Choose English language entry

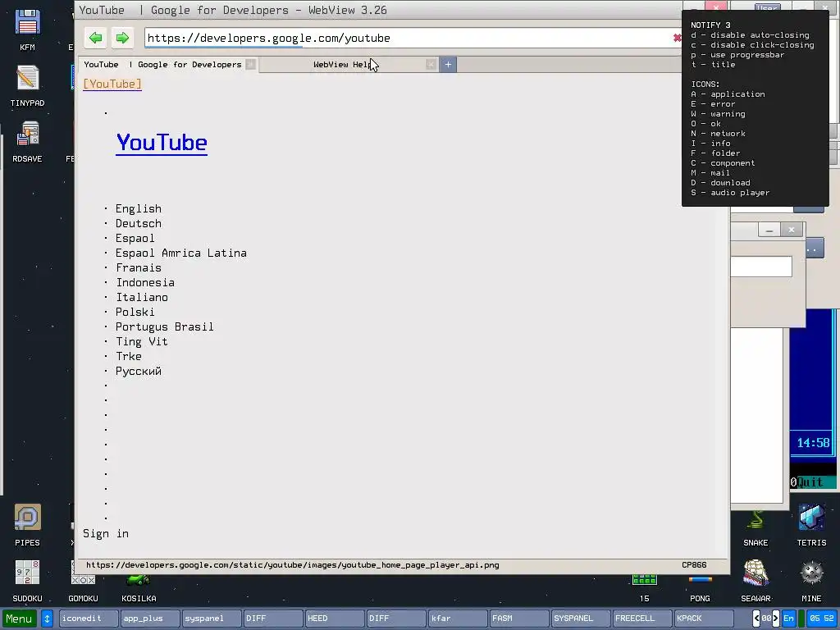[138, 209]
